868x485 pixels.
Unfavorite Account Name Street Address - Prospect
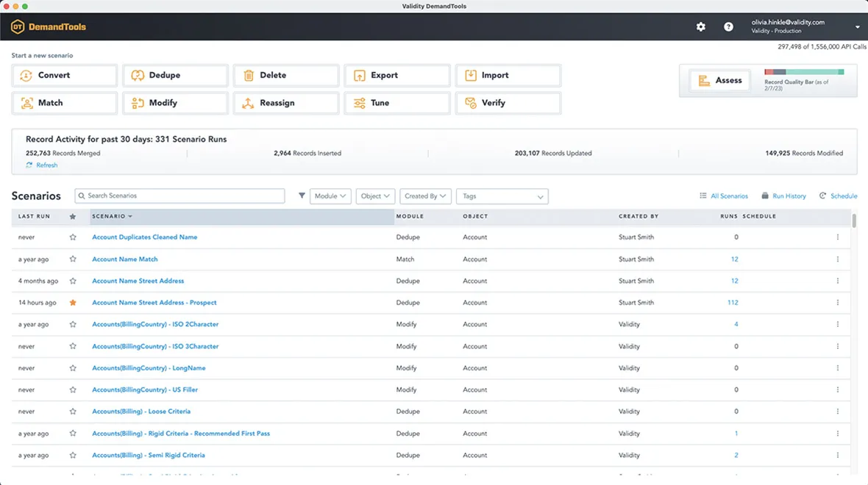[x=73, y=303]
